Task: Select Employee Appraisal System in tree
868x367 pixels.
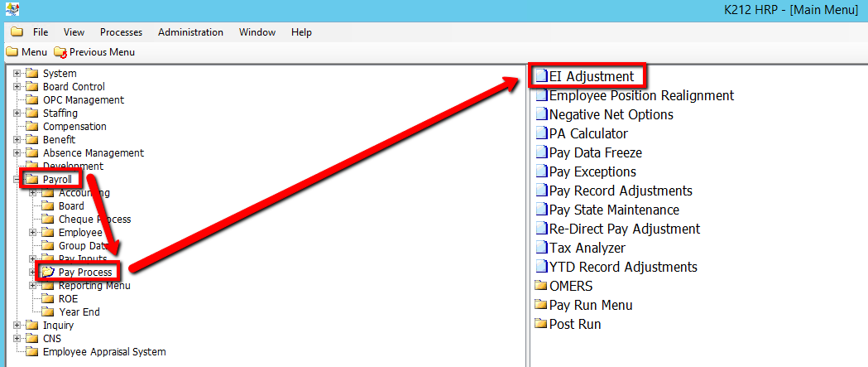Action: click(103, 352)
